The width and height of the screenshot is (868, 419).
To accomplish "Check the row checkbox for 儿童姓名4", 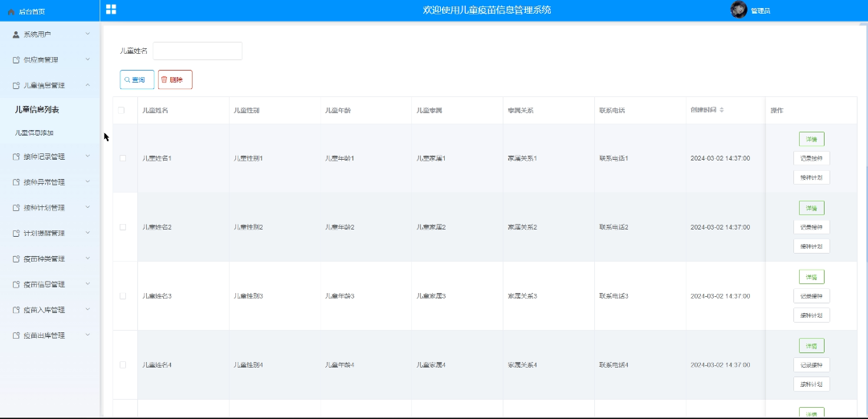I will 123,364.
